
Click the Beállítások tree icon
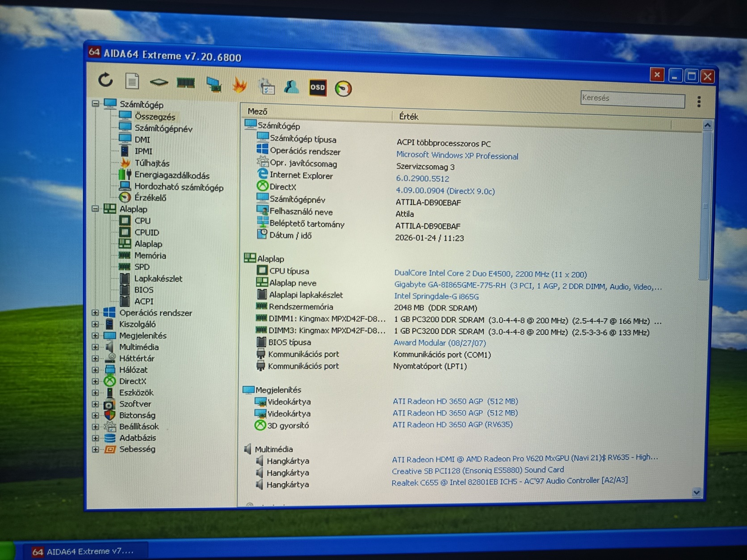[109, 426]
